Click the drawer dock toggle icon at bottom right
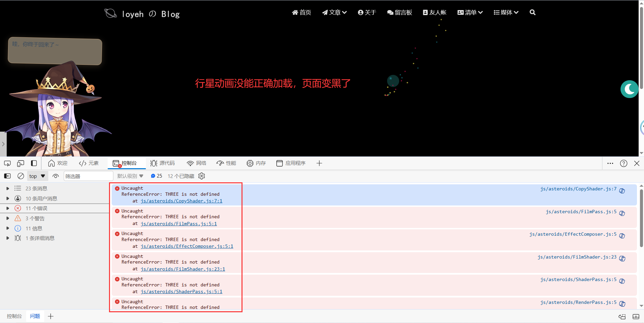The width and height of the screenshot is (644, 323). click(636, 317)
